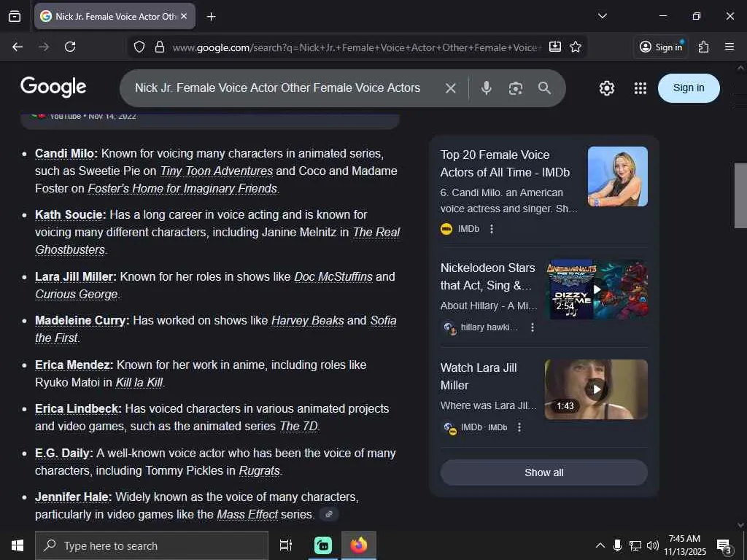This screenshot has height=560, width=747.
Task: Open Watch Lara Jill Miller result
Action: (479, 376)
